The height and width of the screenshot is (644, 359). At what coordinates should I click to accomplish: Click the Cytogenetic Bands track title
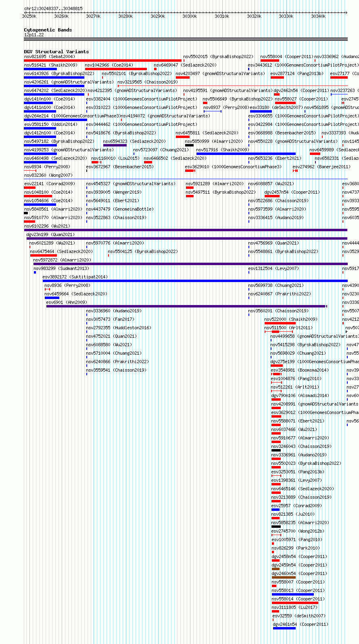(x=48, y=30)
